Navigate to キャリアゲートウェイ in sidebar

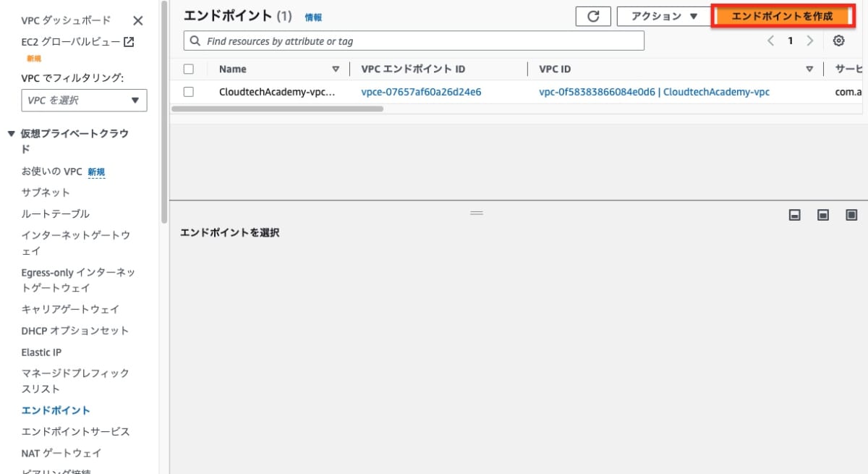click(70, 309)
